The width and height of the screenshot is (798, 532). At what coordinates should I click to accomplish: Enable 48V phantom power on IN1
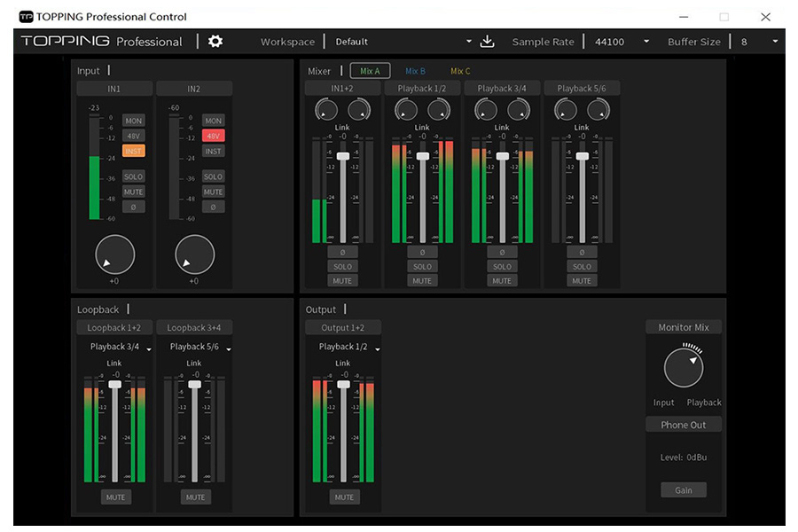point(134,136)
